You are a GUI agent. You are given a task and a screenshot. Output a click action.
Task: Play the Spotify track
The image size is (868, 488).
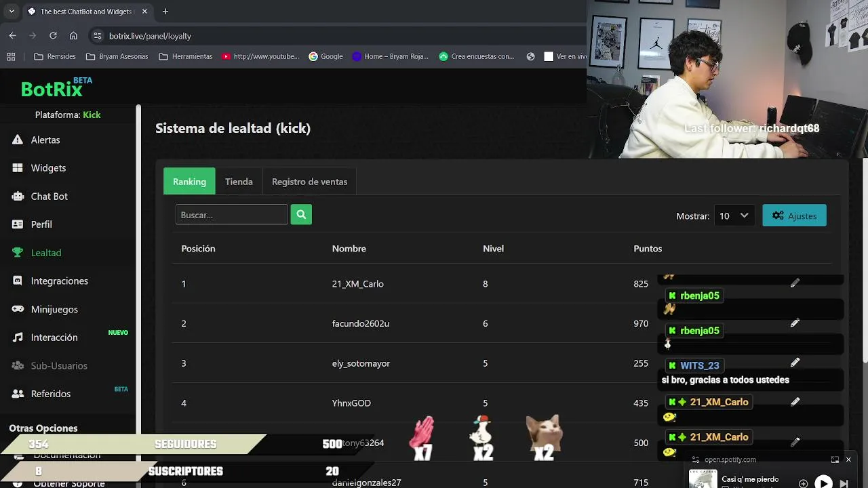click(823, 483)
